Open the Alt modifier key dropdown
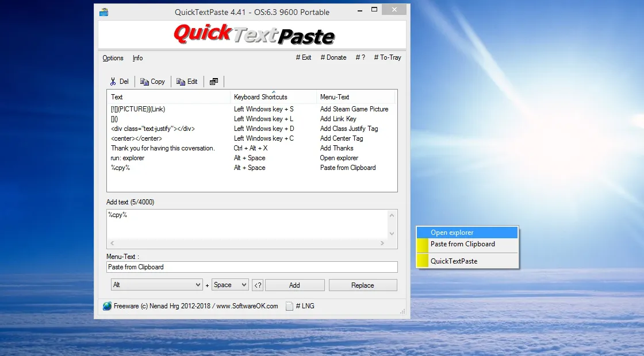The width and height of the screenshot is (644, 356). tap(157, 285)
